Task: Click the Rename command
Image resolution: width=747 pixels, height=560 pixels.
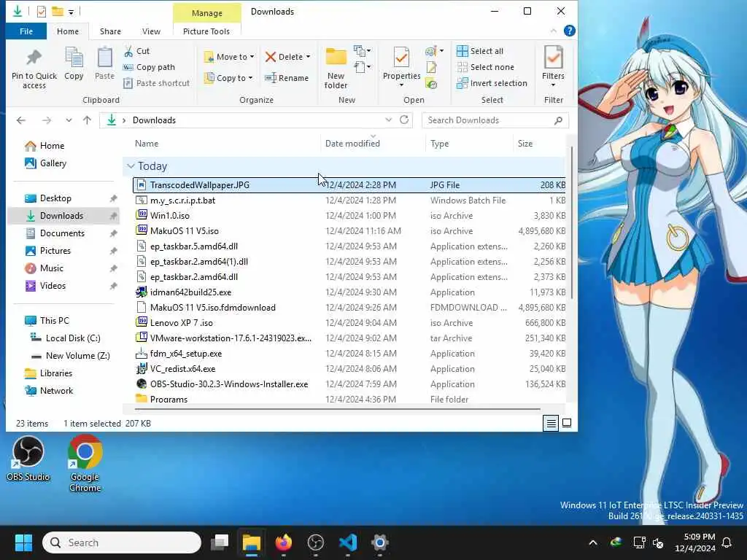Action: pos(287,78)
